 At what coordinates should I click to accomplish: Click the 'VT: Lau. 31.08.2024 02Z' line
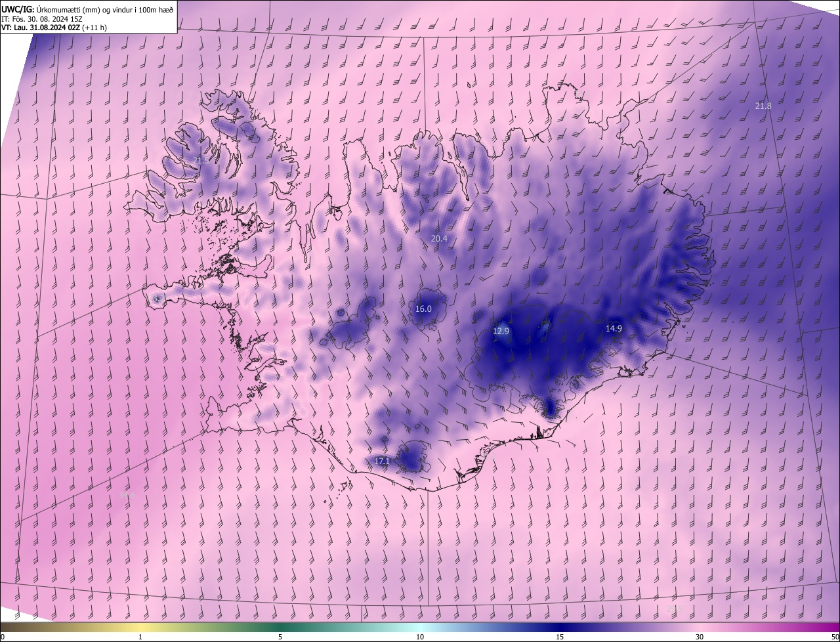click(x=41, y=28)
